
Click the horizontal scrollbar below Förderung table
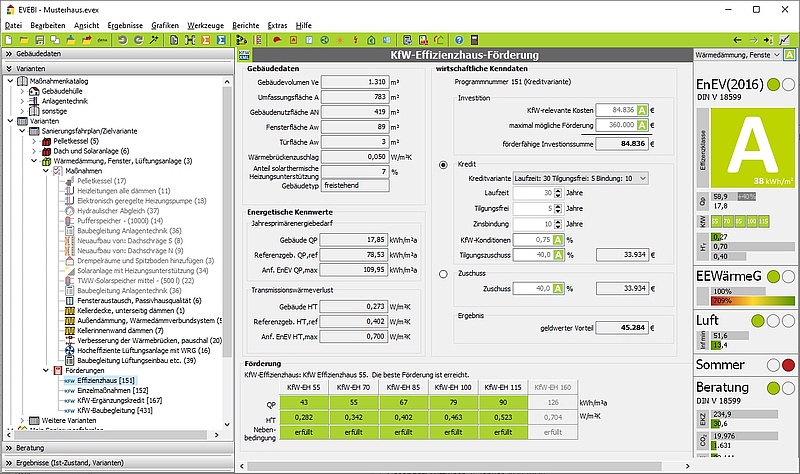click(x=455, y=466)
